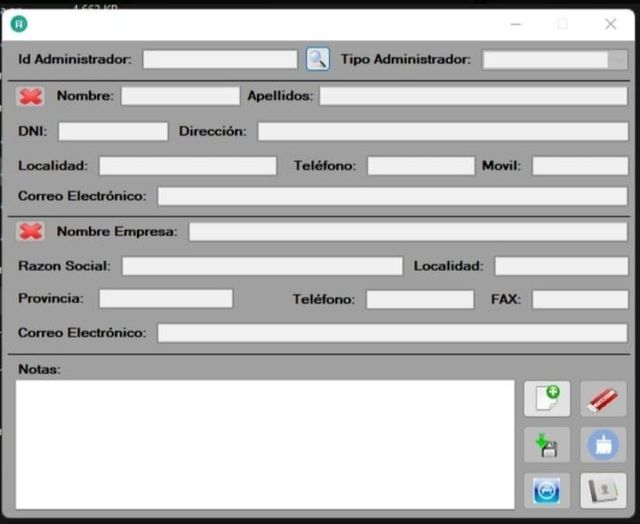The image size is (640, 524).
Task: Click the Tipo Administrador label
Action: click(406, 60)
